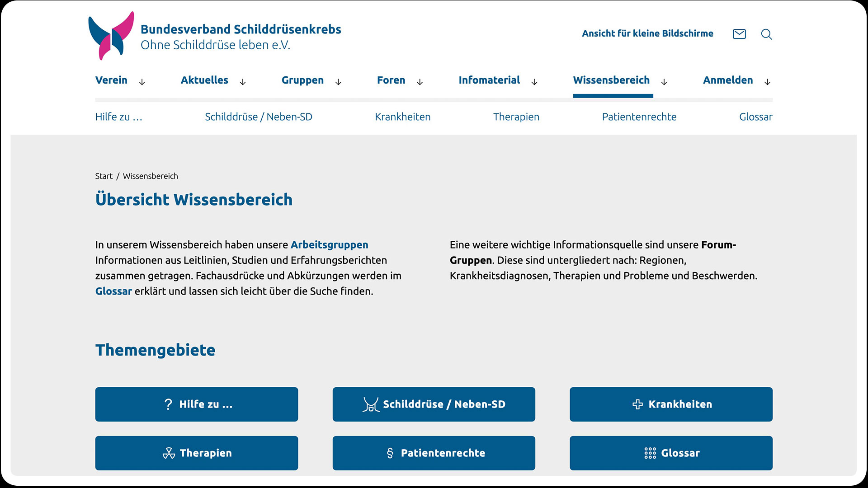This screenshot has width=868, height=488.
Task: Expand the Verein dropdown arrow
Action: pos(142,82)
